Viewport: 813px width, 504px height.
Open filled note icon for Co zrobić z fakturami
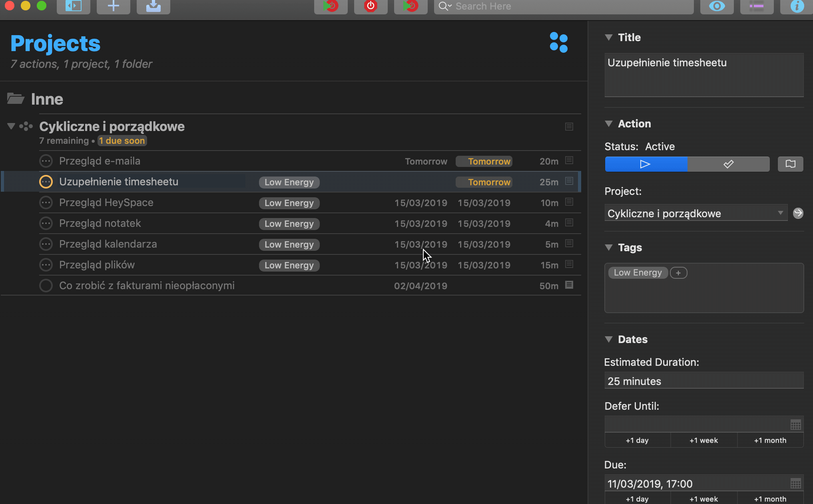click(569, 285)
